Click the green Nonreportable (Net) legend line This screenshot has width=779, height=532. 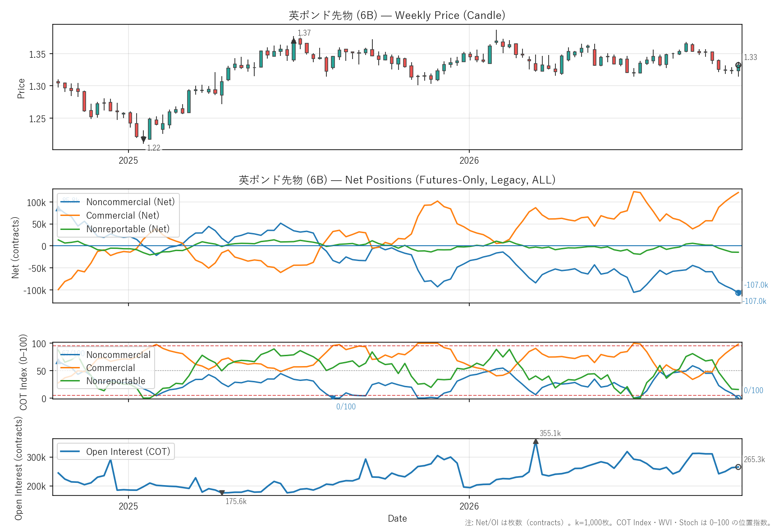(x=70, y=229)
